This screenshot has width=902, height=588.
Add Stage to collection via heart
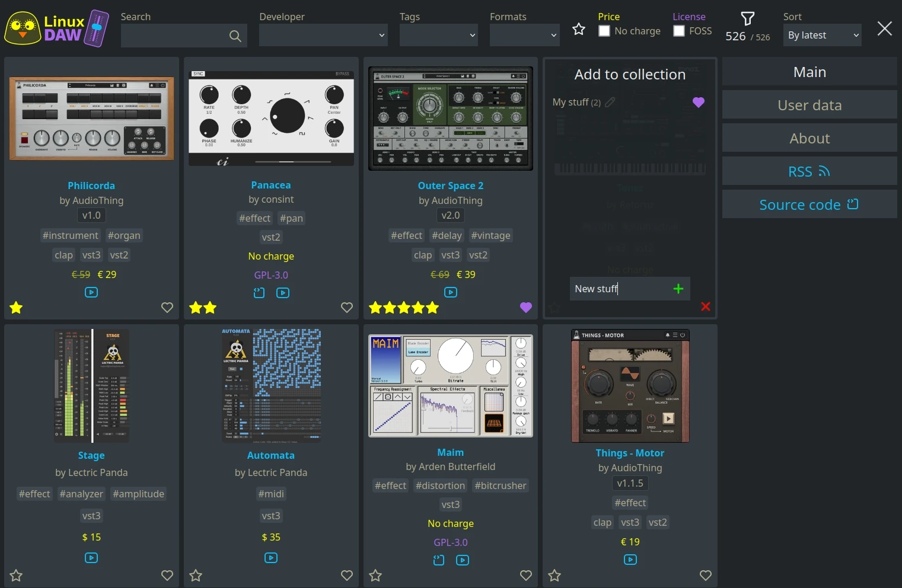click(x=167, y=576)
